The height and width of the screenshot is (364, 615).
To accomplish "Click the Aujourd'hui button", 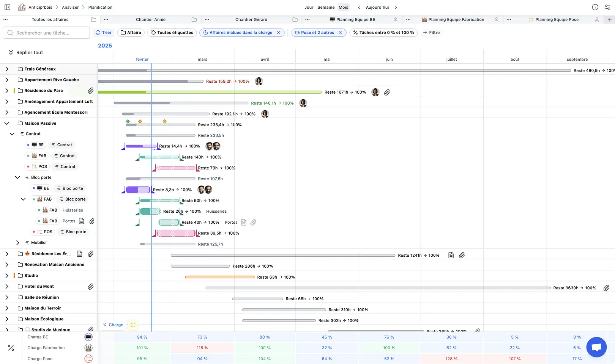I will (377, 7).
